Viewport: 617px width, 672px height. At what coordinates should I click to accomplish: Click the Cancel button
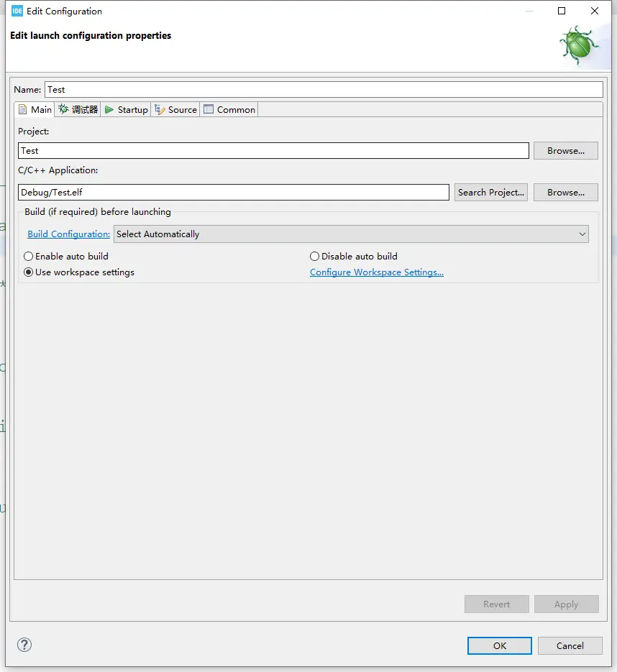(570, 645)
